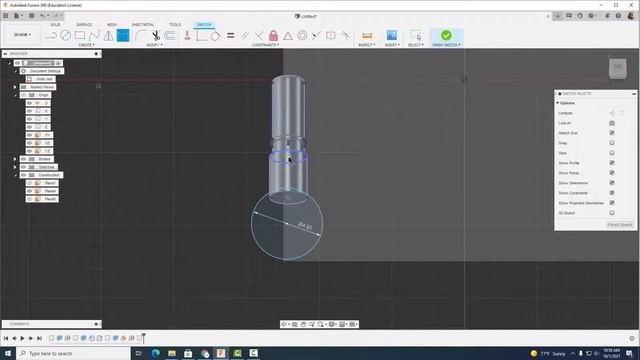Viewport: 640px width, 360px height.
Task: Click the Insert image icon
Action: 392,36
